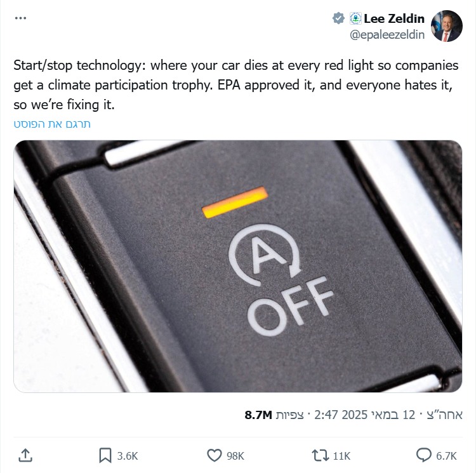Click the start/stop technology tweet text

[236, 85]
